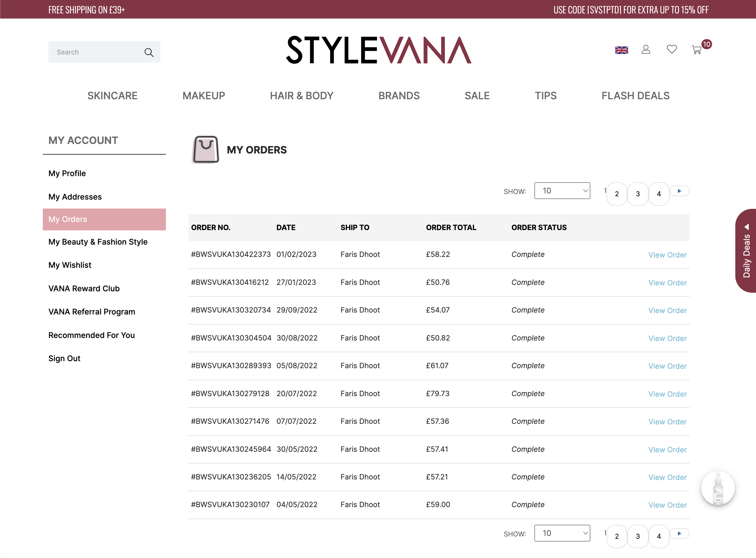View Order for #BWSVUKA130320734
The image size is (756, 558).
(668, 310)
